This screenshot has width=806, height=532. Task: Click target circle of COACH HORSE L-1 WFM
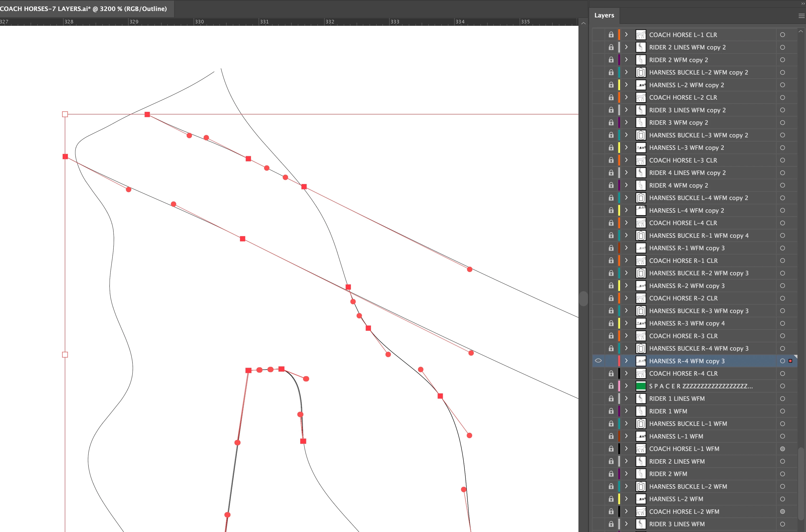pyautogui.click(x=782, y=449)
